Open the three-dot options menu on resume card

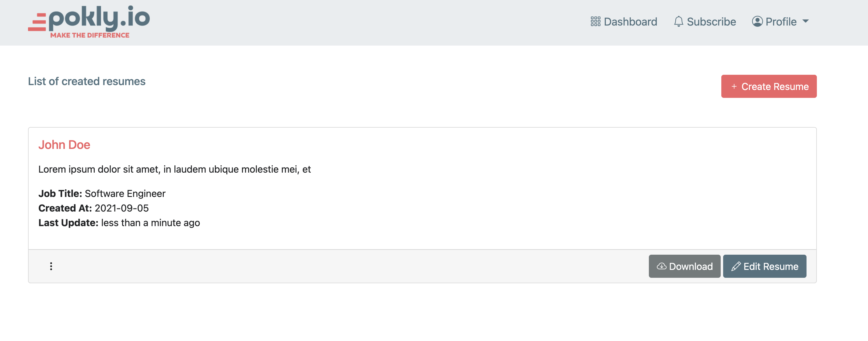tap(51, 266)
